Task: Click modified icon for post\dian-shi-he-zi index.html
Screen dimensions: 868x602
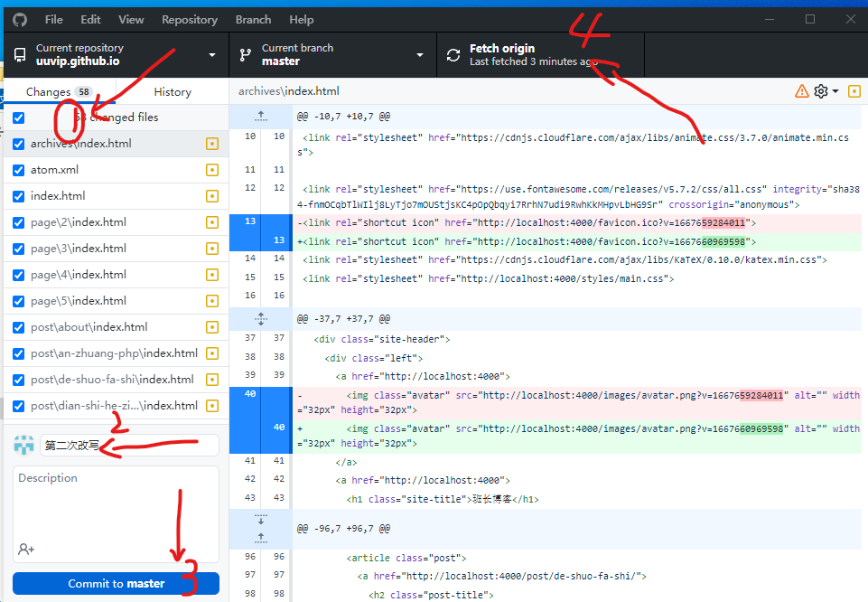Action: point(212,406)
